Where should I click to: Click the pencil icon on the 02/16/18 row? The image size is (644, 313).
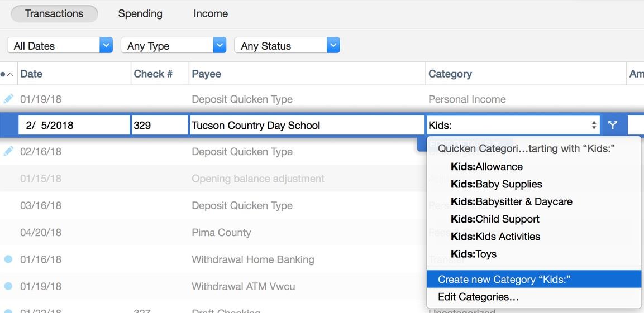point(8,151)
